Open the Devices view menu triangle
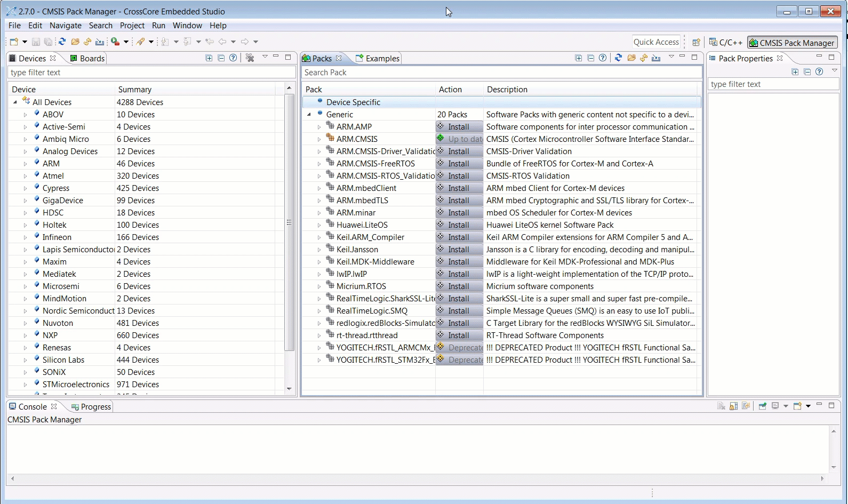848x504 pixels. [x=265, y=57]
